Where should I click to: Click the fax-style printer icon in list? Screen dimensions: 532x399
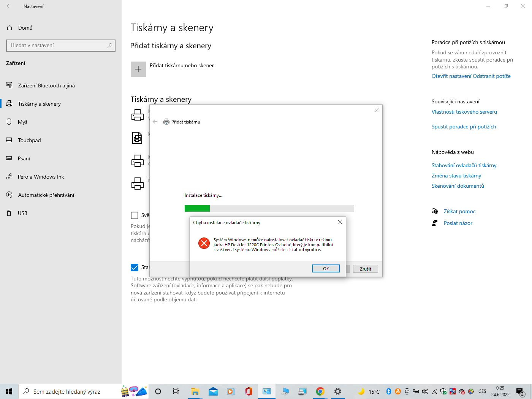(137, 138)
